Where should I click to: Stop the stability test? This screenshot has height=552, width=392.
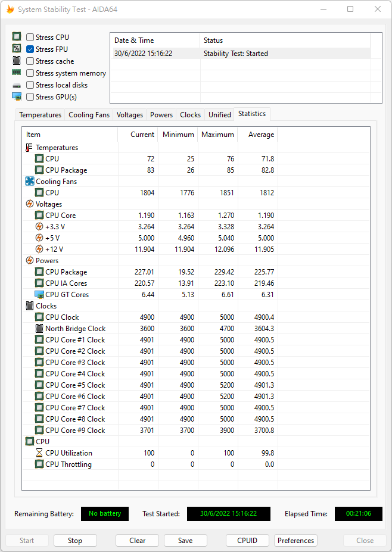(75, 540)
